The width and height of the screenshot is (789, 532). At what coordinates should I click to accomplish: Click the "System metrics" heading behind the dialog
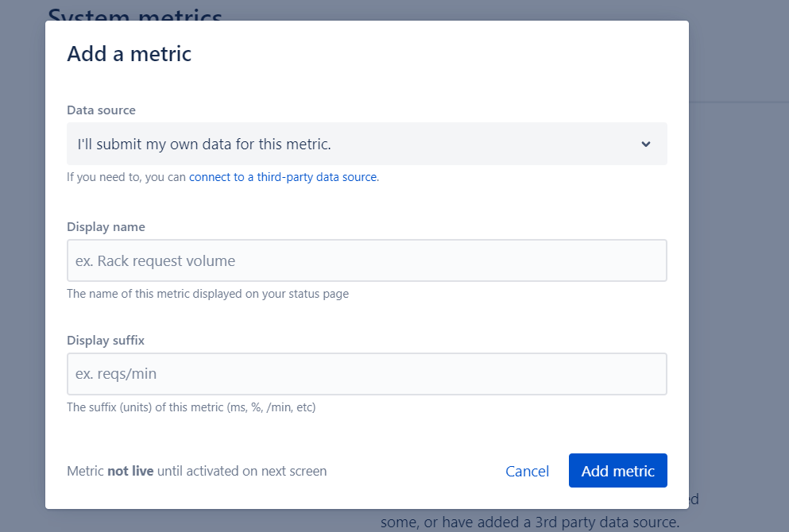pyautogui.click(x=135, y=11)
